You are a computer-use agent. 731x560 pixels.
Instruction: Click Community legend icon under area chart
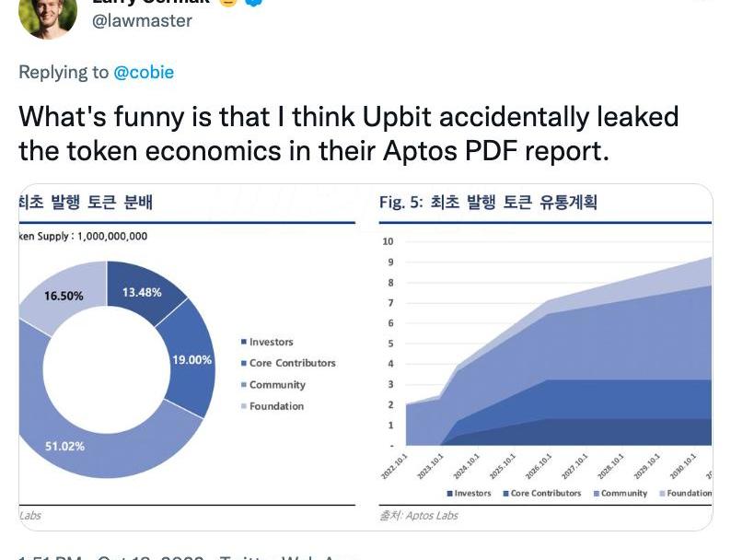point(597,494)
